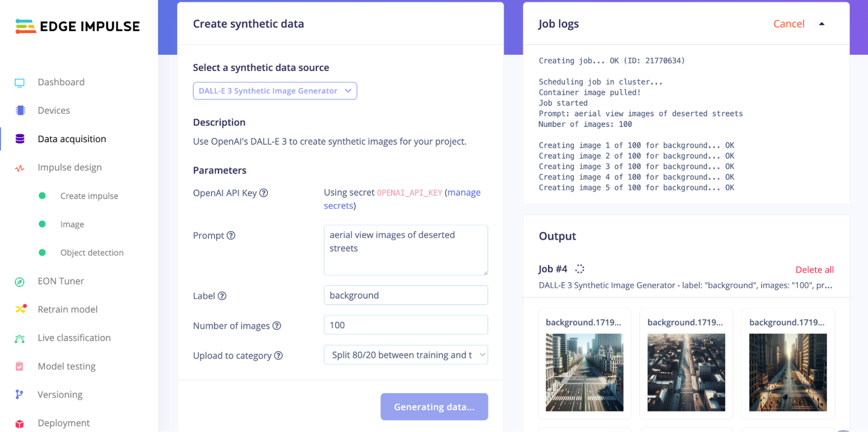Viewport: 868px width, 432px height.
Task: Select the Devices icon in the sidebar
Action: pyautogui.click(x=20, y=110)
